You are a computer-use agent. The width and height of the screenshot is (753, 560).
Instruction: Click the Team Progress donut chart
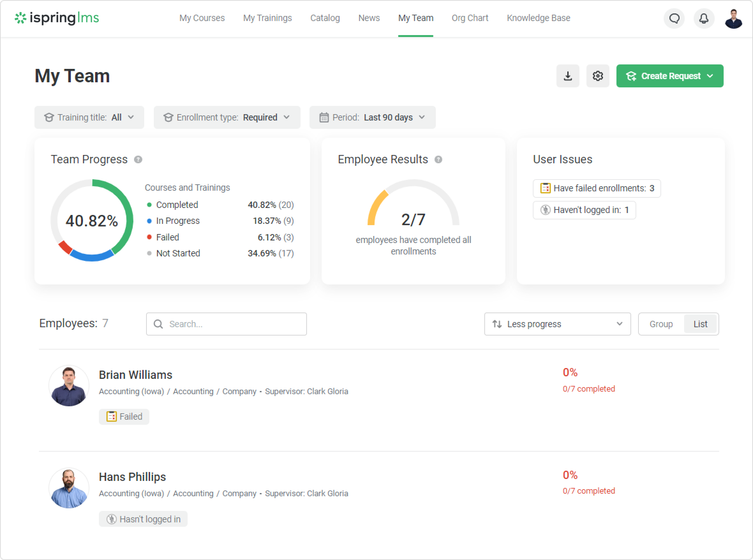click(92, 220)
